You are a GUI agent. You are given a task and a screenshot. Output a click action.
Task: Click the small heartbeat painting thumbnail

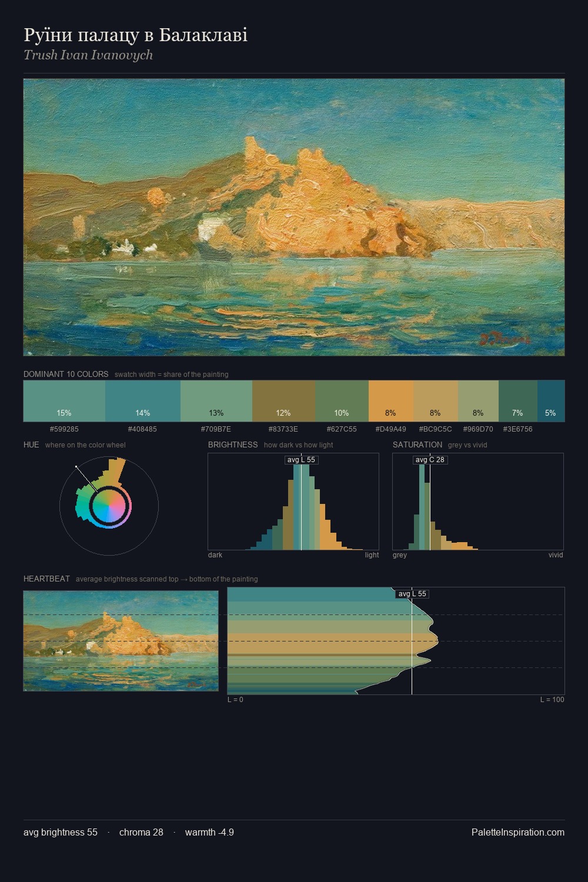pos(121,641)
